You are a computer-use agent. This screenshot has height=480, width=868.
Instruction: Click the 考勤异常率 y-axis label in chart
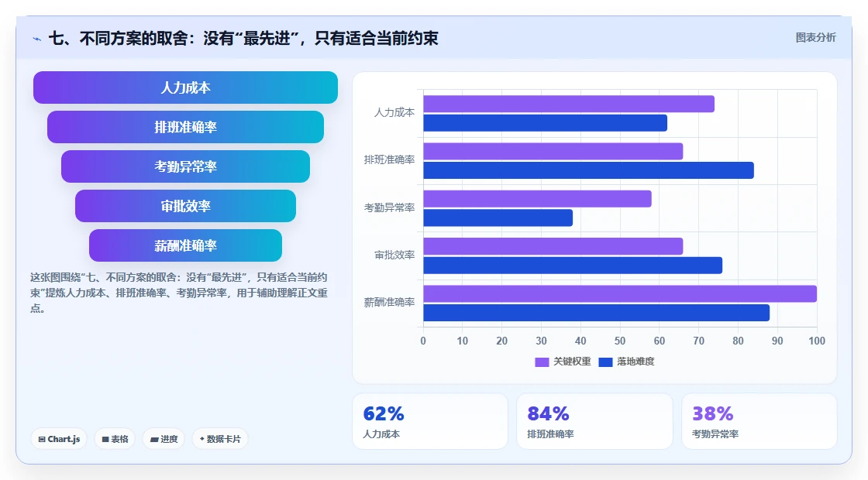pyautogui.click(x=389, y=208)
